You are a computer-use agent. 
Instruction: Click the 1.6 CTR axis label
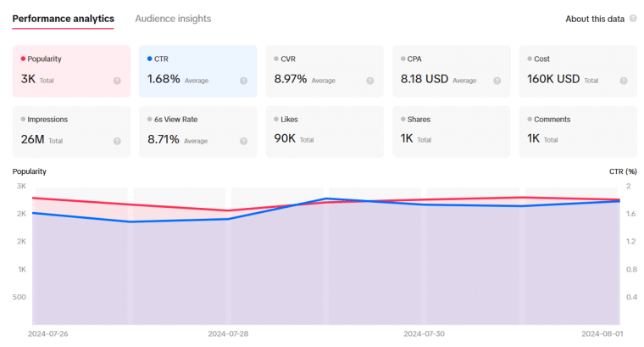630,214
